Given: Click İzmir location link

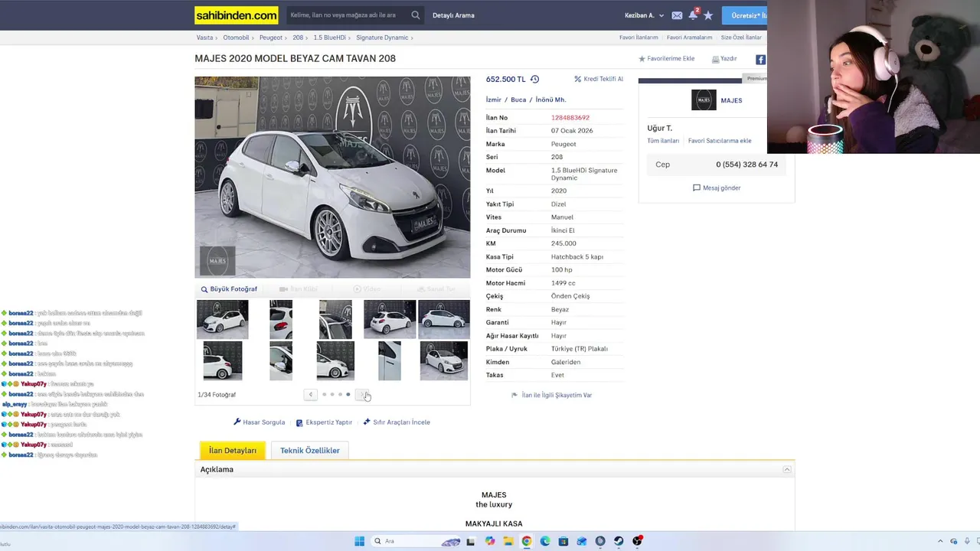Looking at the screenshot, I should (493, 99).
